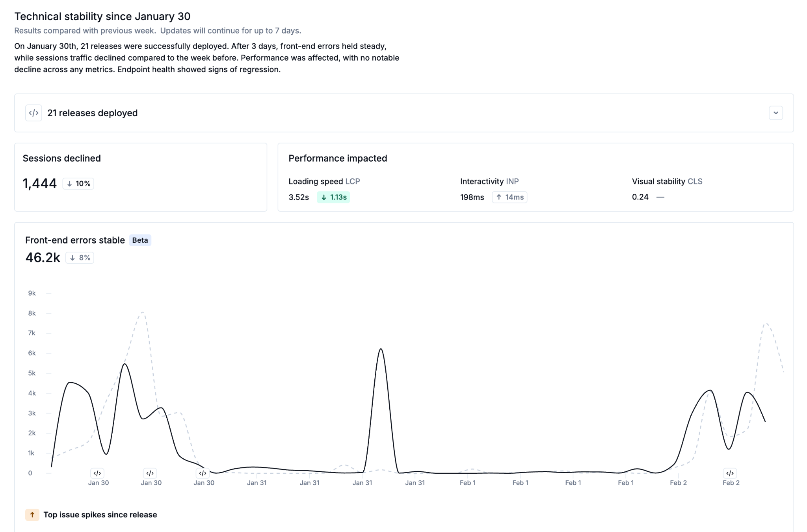The width and height of the screenshot is (807, 532).
Task: Click the second Jan 30 release marker
Action: click(150, 473)
